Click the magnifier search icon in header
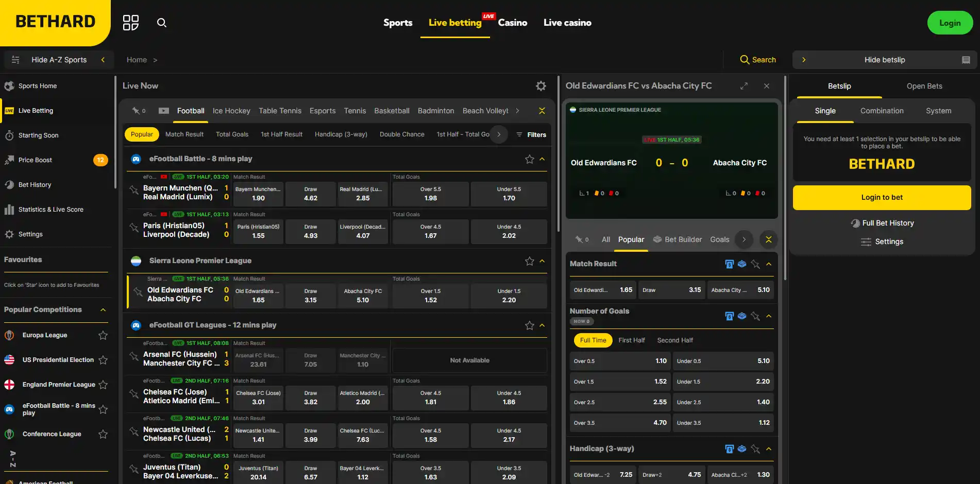Viewport: 980px width, 484px height. (x=162, y=23)
